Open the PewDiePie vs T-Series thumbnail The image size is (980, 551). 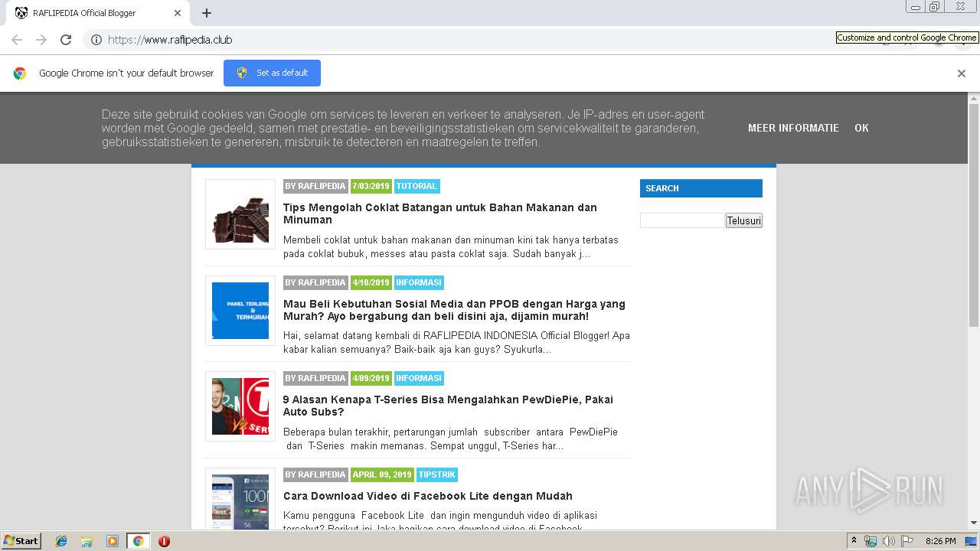[x=240, y=406]
